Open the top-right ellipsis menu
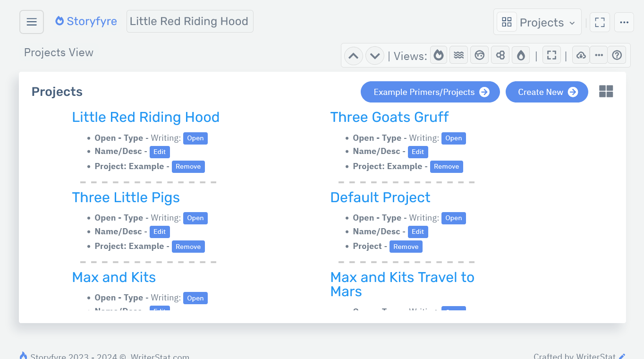Screen dimensions: 644x359 [624, 22]
